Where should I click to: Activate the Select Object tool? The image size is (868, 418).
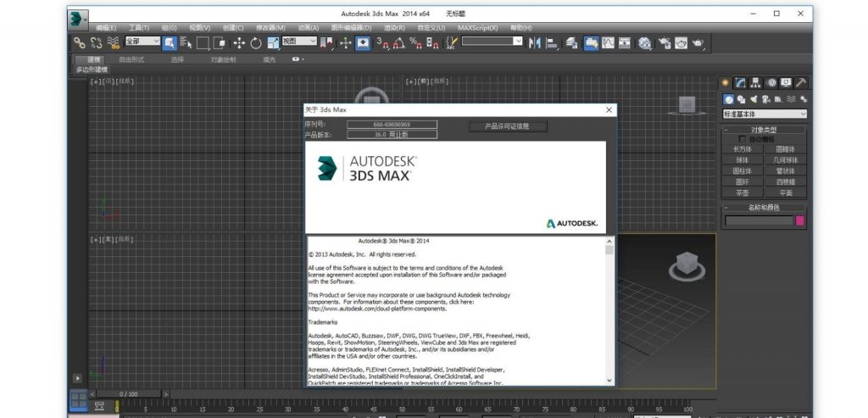coord(170,42)
